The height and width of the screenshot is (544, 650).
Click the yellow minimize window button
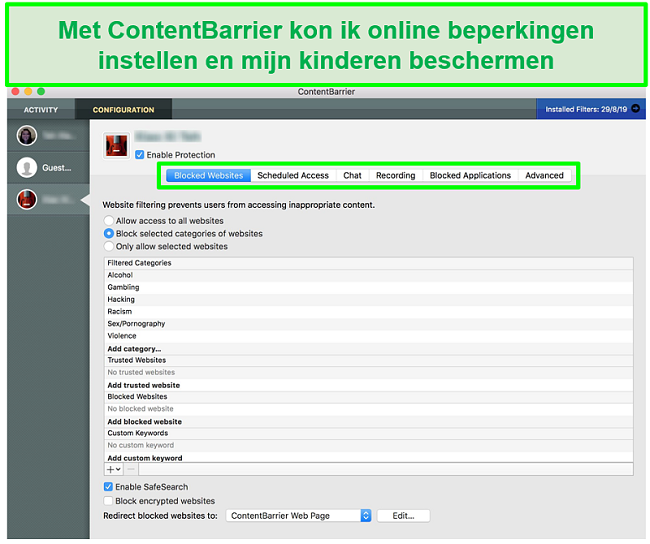point(28,91)
